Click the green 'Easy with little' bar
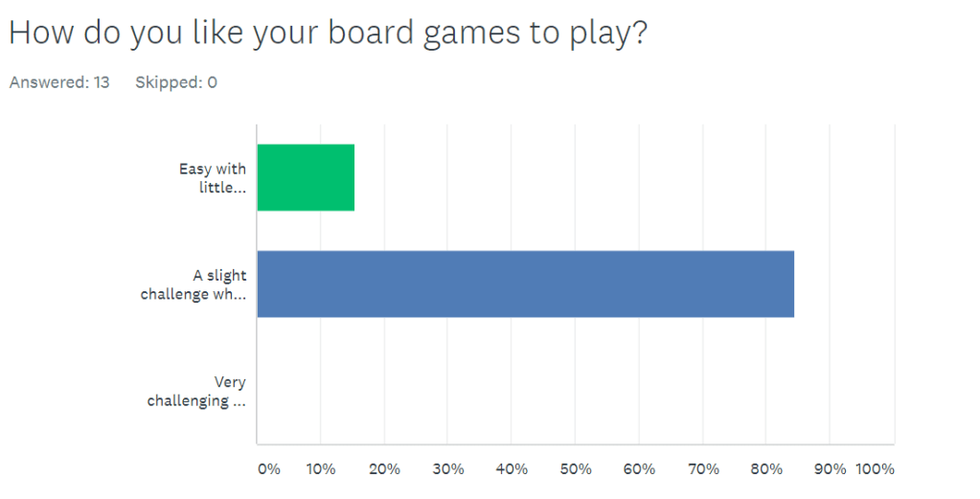The height and width of the screenshot is (499, 980). pyautogui.click(x=306, y=177)
